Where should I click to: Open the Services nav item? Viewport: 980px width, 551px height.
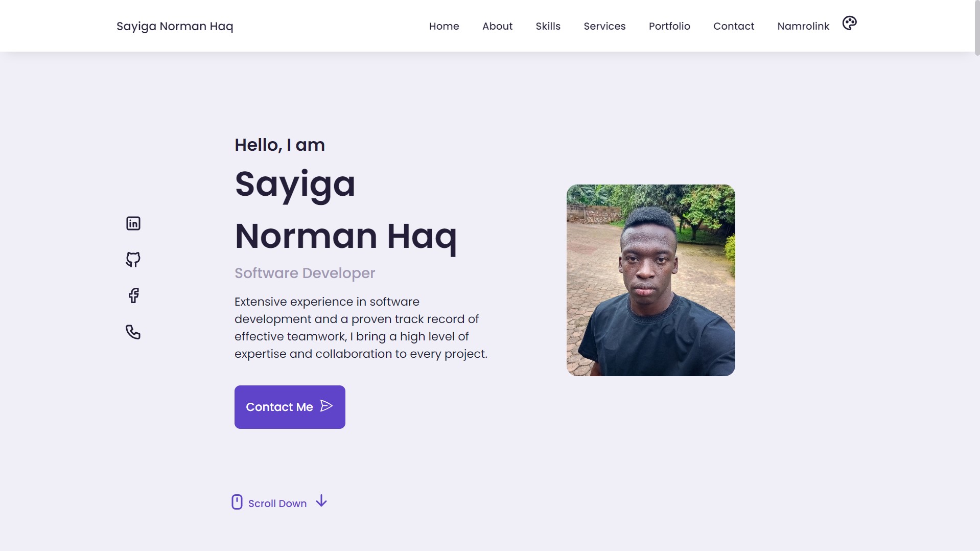tap(604, 26)
